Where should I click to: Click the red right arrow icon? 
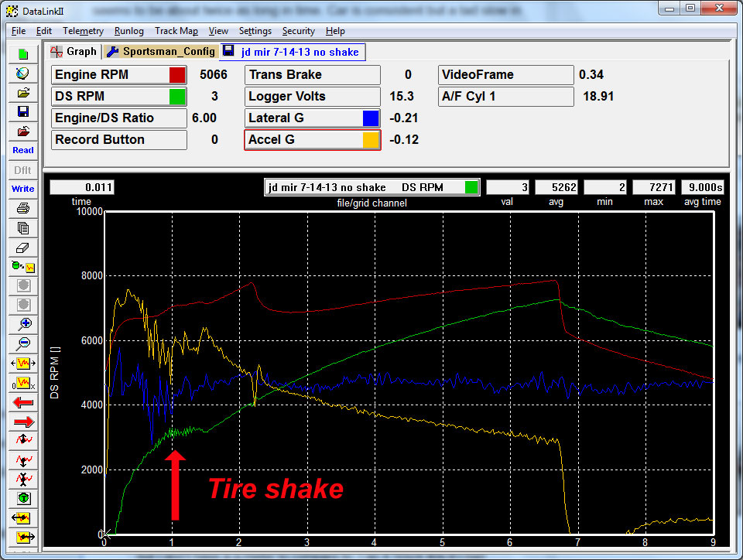click(x=23, y=421)
